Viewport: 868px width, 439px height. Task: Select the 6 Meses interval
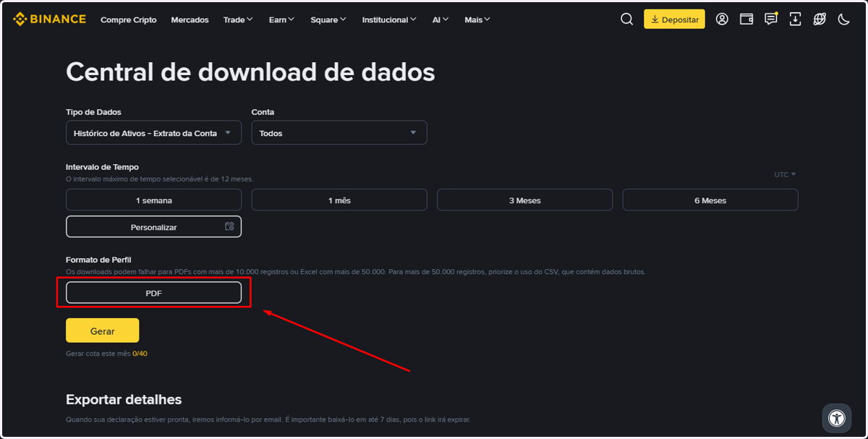point(710,200)
